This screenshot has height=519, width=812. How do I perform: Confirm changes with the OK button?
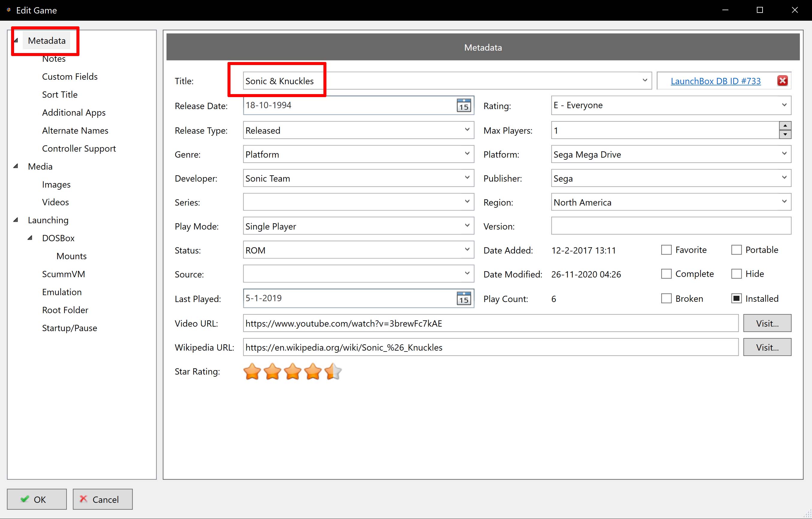point(37,499)
